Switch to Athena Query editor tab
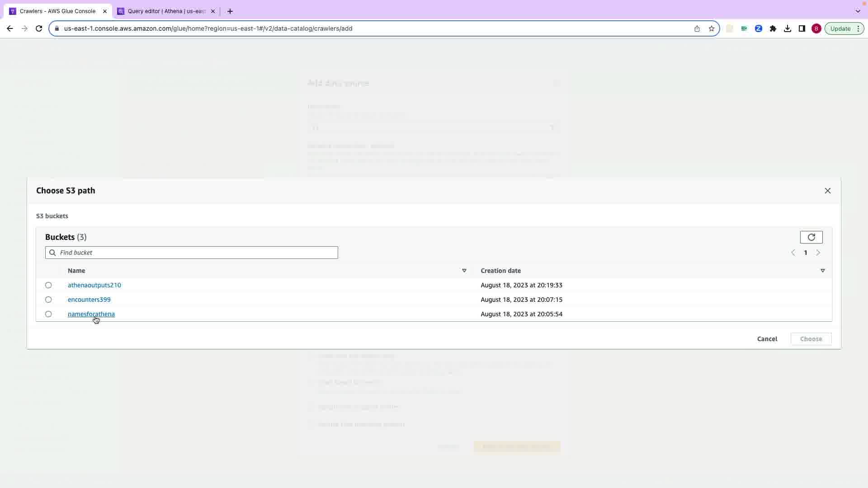 (x=166, y=11)
